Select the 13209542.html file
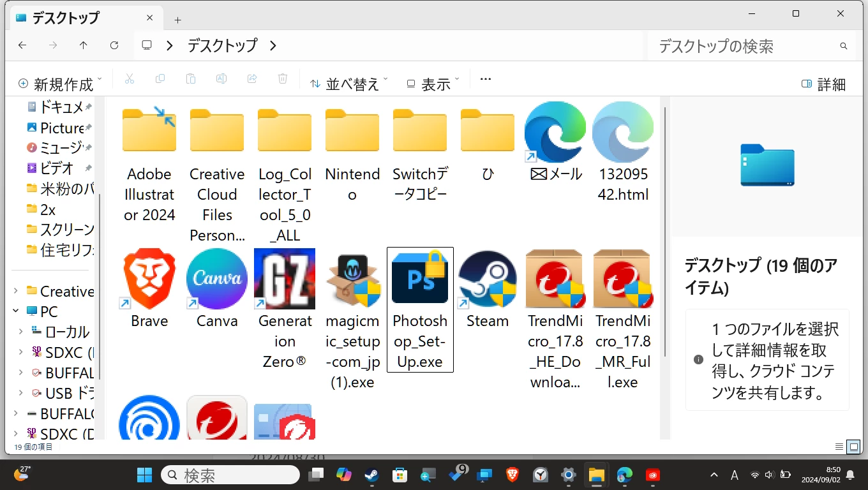The height and width of the screenshot is (490, 868). [x=623, y=153]
